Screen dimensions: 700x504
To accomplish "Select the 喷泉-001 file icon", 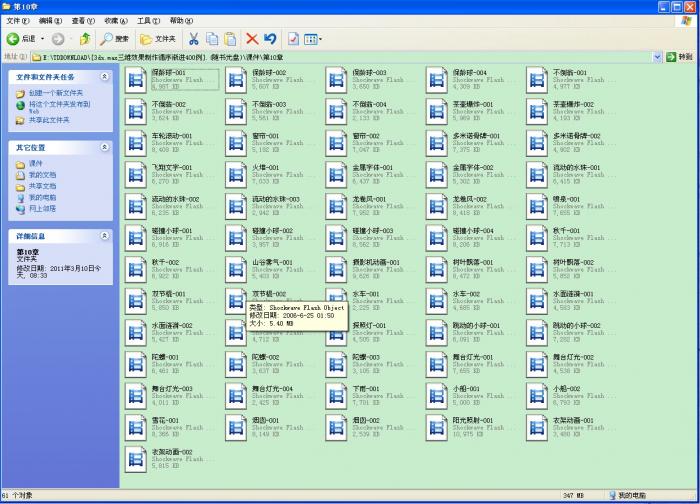I will click(537, 207).
